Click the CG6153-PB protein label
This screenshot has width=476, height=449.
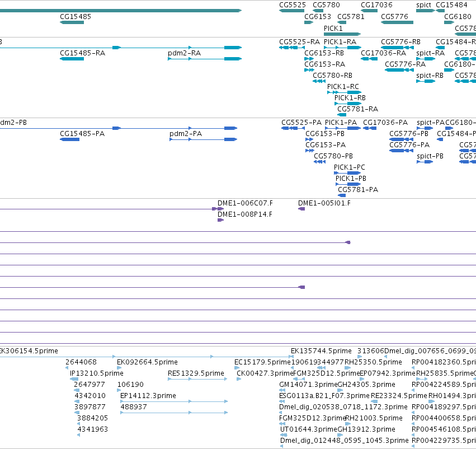coord(325,134)
